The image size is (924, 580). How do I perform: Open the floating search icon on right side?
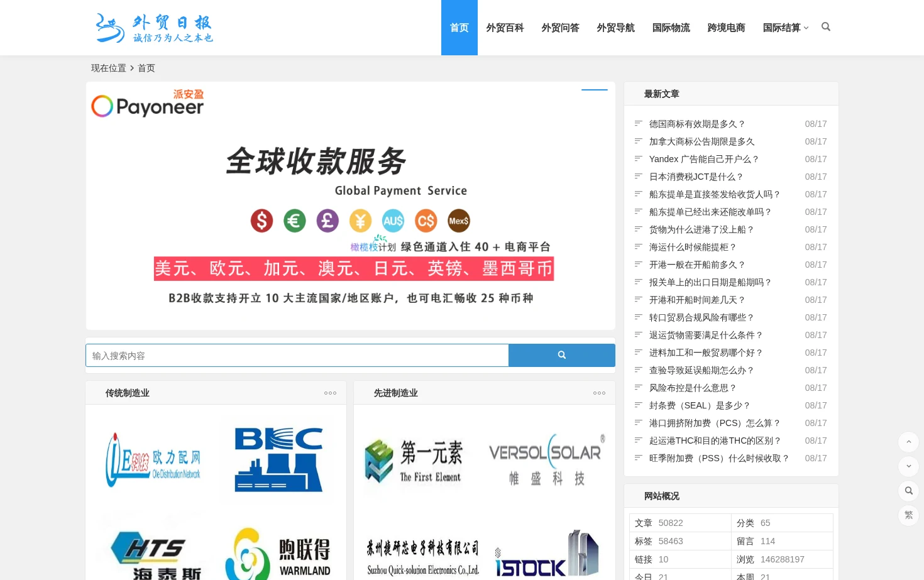(x=908, y=491)
